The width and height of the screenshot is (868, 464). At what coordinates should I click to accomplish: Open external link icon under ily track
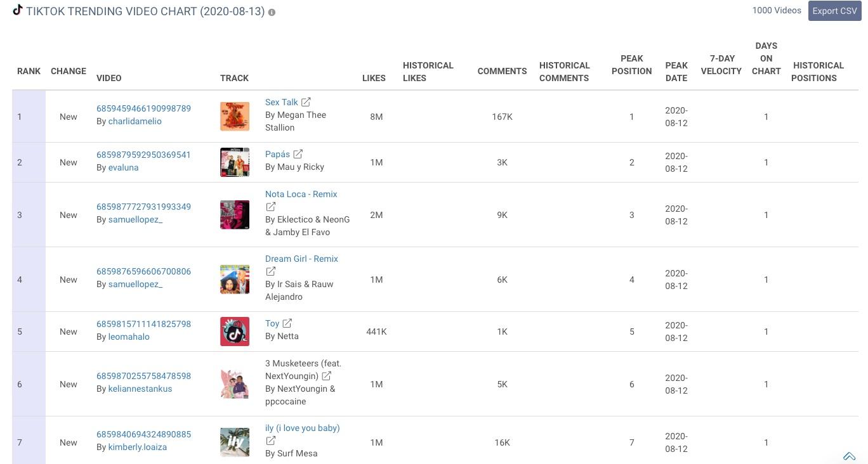point(270,441)
